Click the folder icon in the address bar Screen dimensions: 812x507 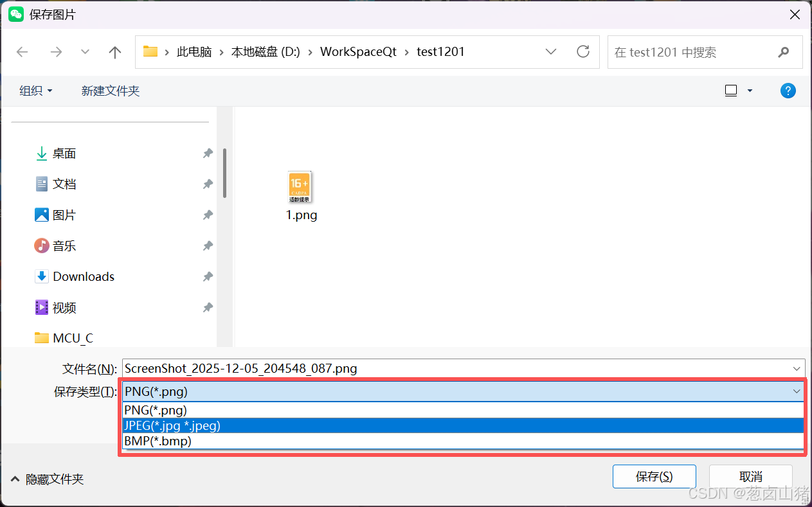[150, 51]
